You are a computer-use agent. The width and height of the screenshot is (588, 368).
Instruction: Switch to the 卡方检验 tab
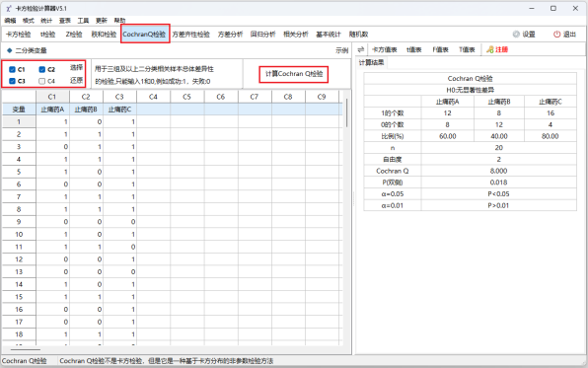19,35
